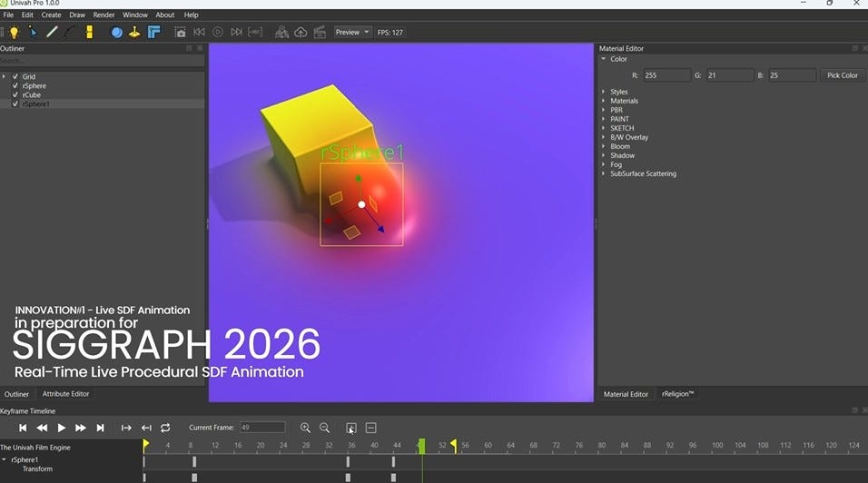Click the Pick Color button
868x483 pixels.
tap(842, 75)
